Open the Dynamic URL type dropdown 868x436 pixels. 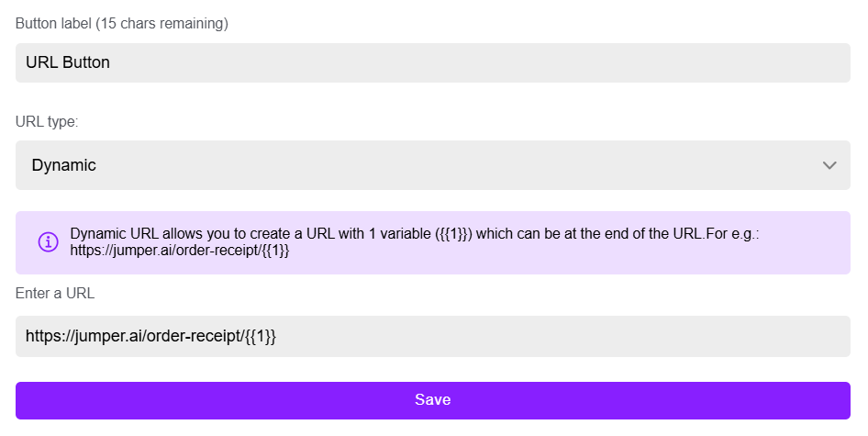[x=433, y=165]
